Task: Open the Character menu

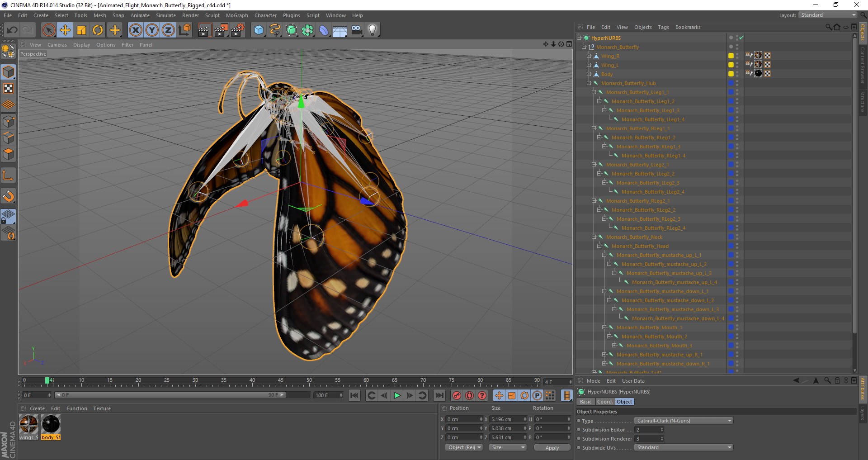Action: tap(265, 15)
